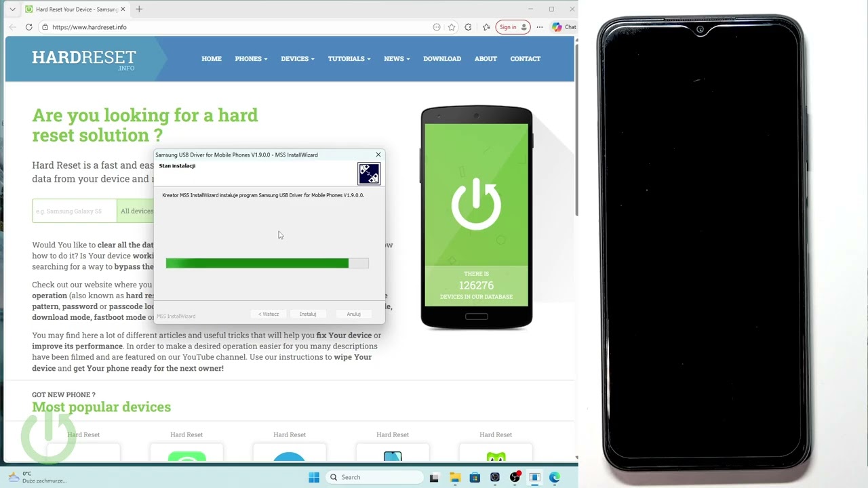Open the dark circular camera app in taskbar
This screenshot has height=488, width=868.
pyautogui.click(x=495, y=477)
